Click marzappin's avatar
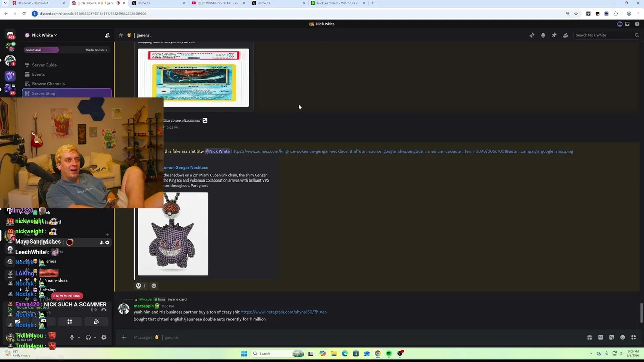This screenshot has width=644, height=362. (124, 309)
